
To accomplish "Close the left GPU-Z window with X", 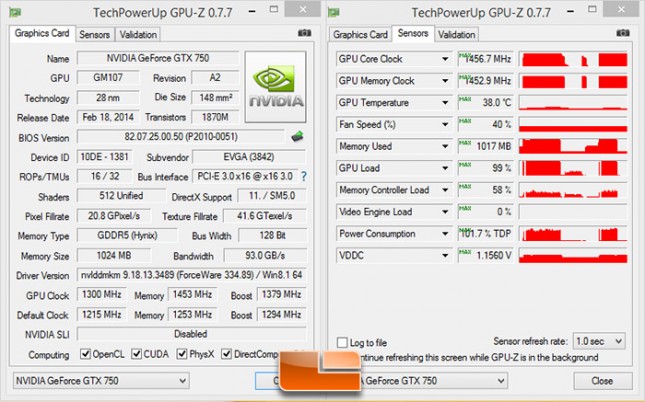I will pyautogui.click(x=303, y=9).
